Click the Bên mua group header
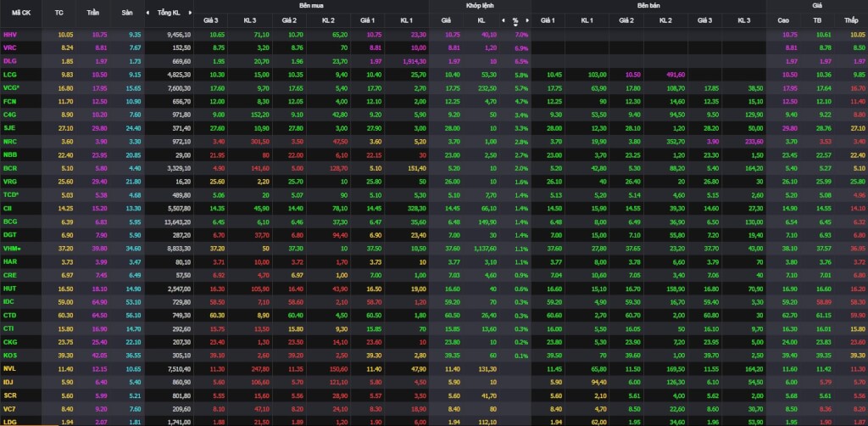 click(310, 5)
